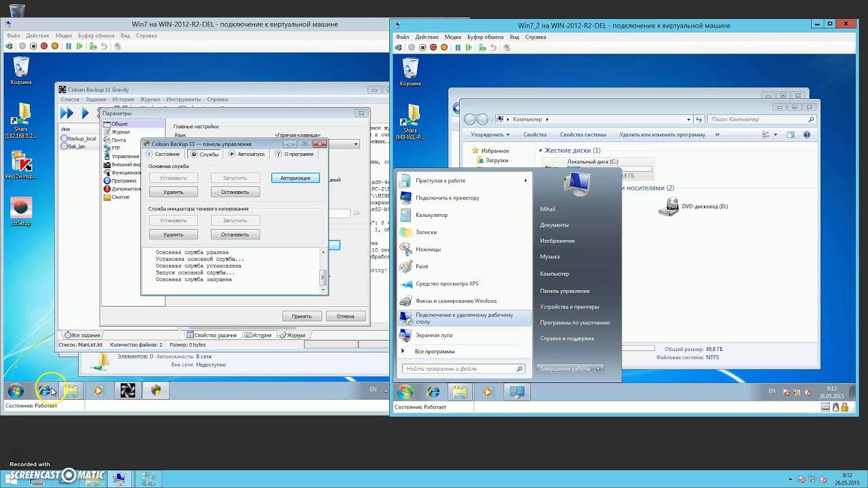Click Windows Explorer folder on Win7_2 taskbar
The image size is (868, 488).
pyautogui.click(x=460, y=392)
